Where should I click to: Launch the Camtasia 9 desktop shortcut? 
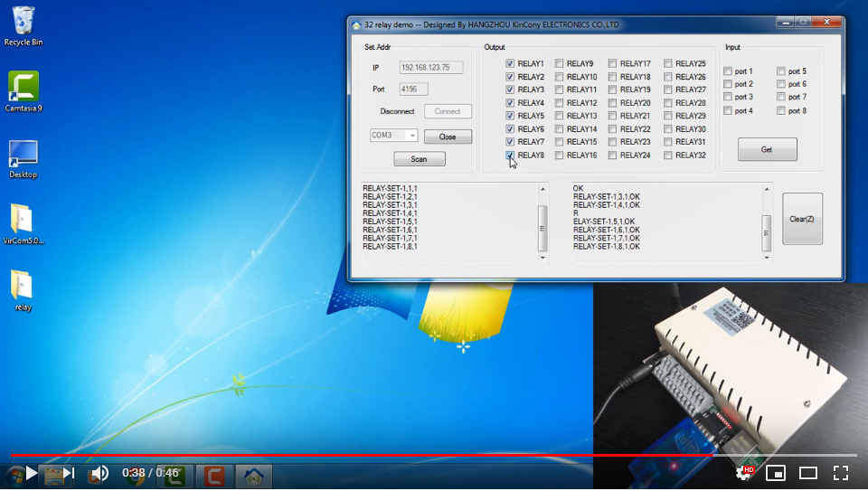point(24,91)
